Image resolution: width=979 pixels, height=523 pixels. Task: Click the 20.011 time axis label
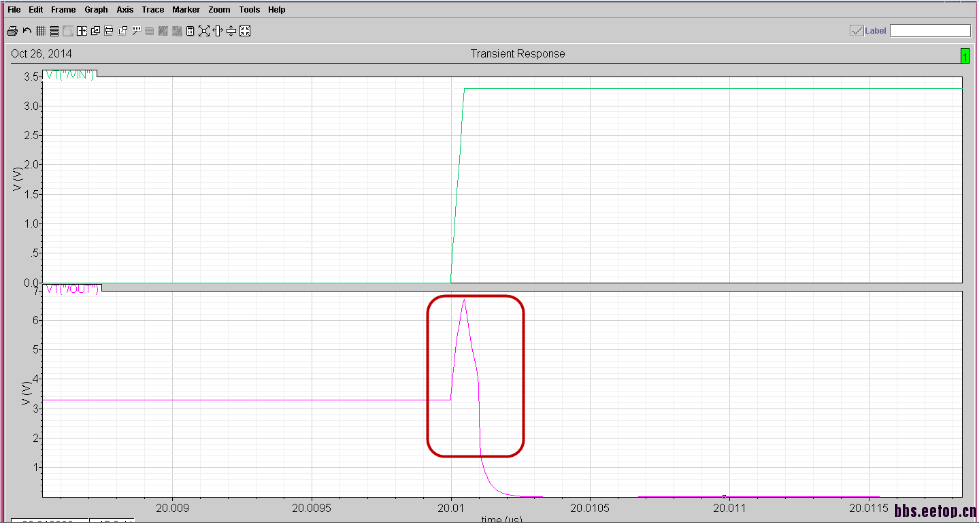click(729, 508)
